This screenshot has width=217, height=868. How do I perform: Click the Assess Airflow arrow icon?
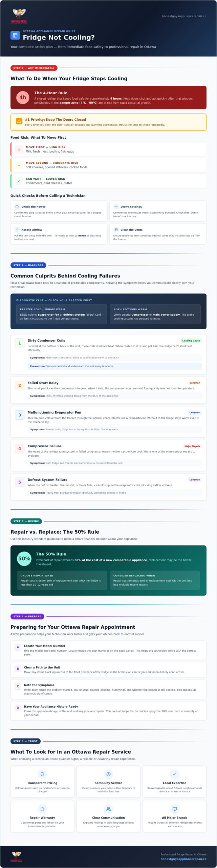(x=17, y=230)
